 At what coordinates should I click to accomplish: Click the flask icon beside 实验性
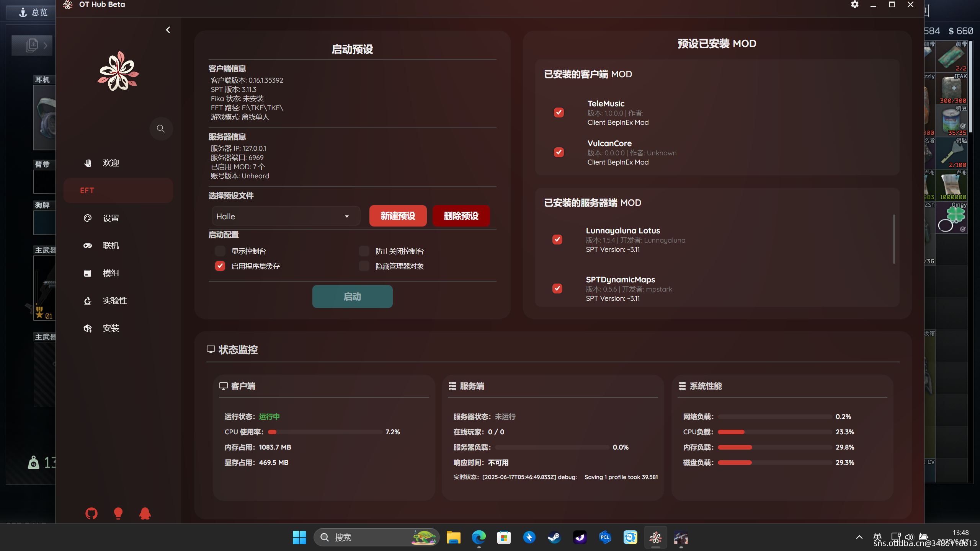click(x=88, y=301)
